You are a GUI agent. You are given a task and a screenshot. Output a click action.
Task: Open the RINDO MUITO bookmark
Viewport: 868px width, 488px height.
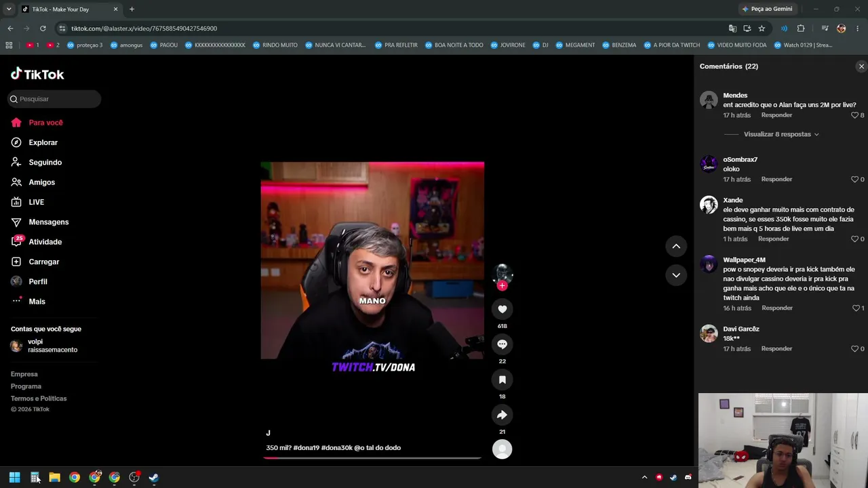[275, 45]
